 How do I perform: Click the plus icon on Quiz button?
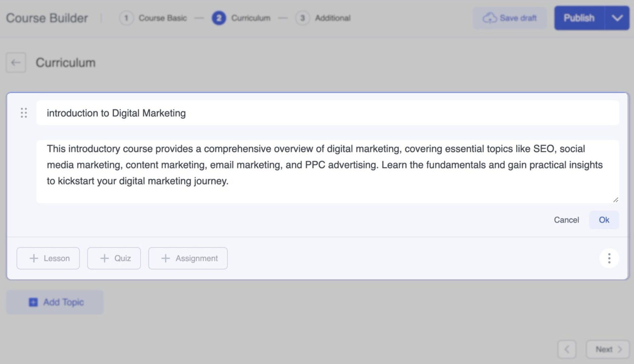tap(104, 258)
